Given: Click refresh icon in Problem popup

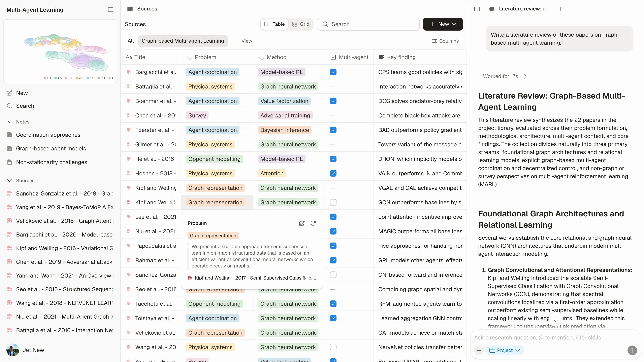Looking at the screenshot, I should (313, 223).
